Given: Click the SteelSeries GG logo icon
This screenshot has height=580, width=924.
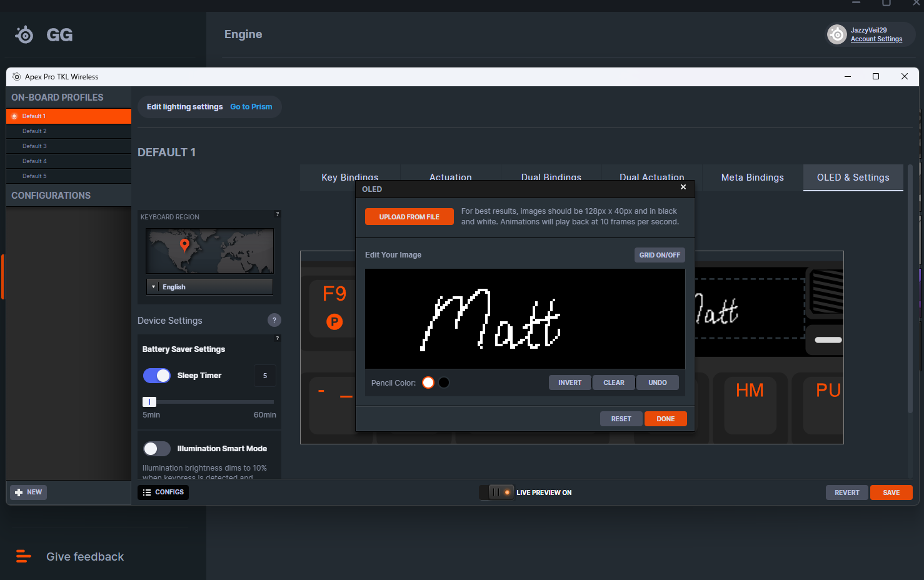Looking at the screenshot, I should pyautogui.click(x=25, y=34).
